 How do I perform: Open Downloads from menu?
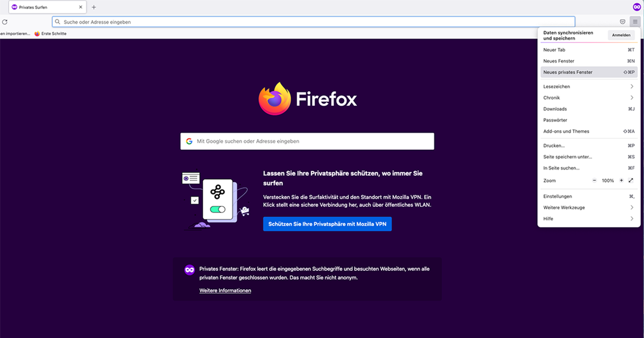click(x=589, y=109)
